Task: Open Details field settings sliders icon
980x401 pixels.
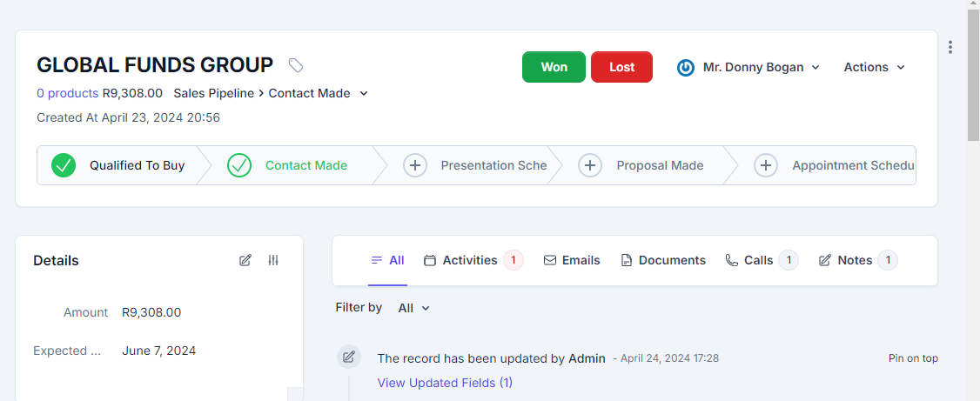Action: click(273, 260)
